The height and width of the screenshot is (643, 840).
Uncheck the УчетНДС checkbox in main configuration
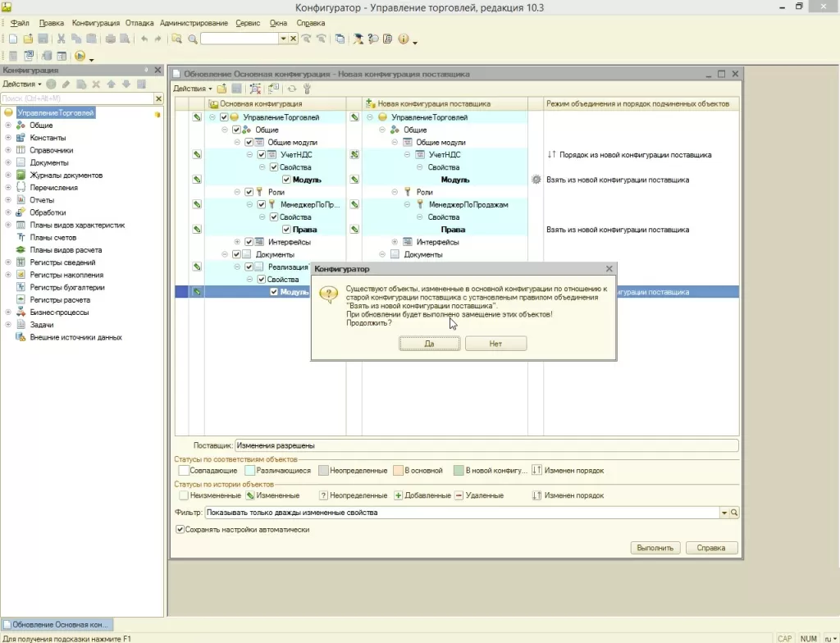[x=262, y=154]
